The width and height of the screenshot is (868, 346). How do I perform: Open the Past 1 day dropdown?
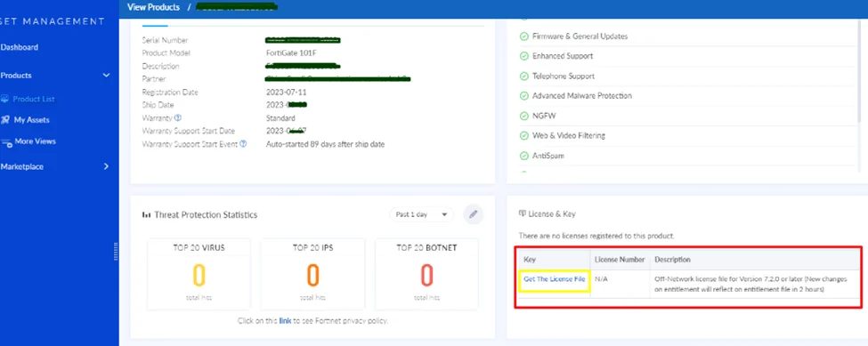421,214
